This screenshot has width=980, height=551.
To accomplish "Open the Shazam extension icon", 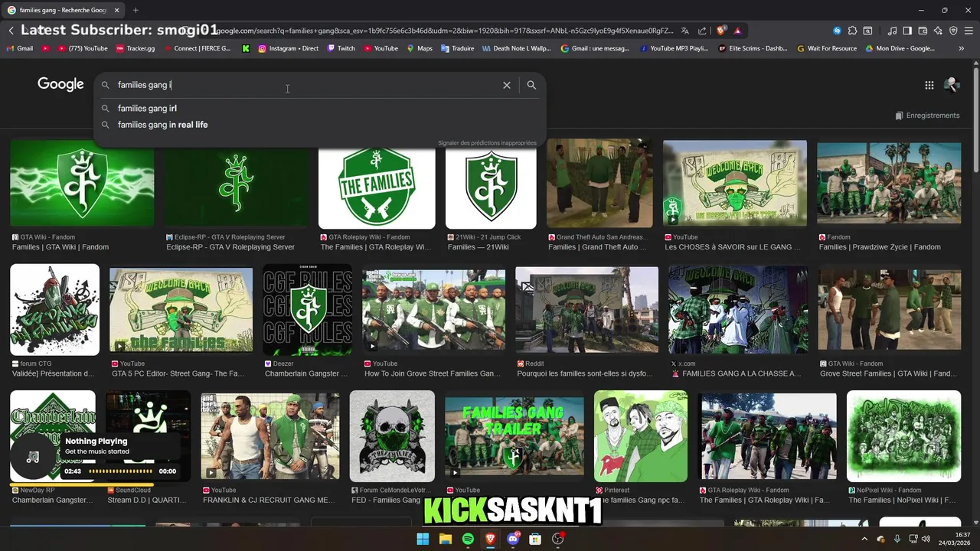I will 837,31.
